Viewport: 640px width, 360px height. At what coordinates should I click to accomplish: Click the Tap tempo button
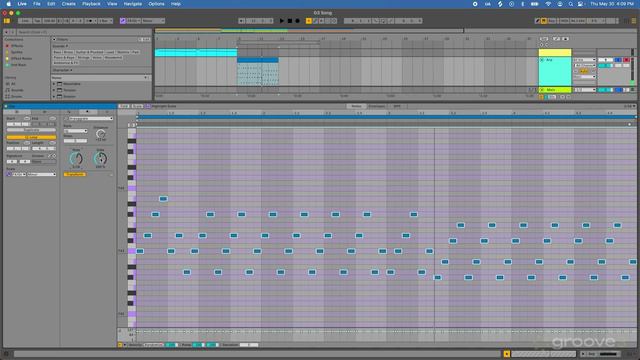(37, 21)
